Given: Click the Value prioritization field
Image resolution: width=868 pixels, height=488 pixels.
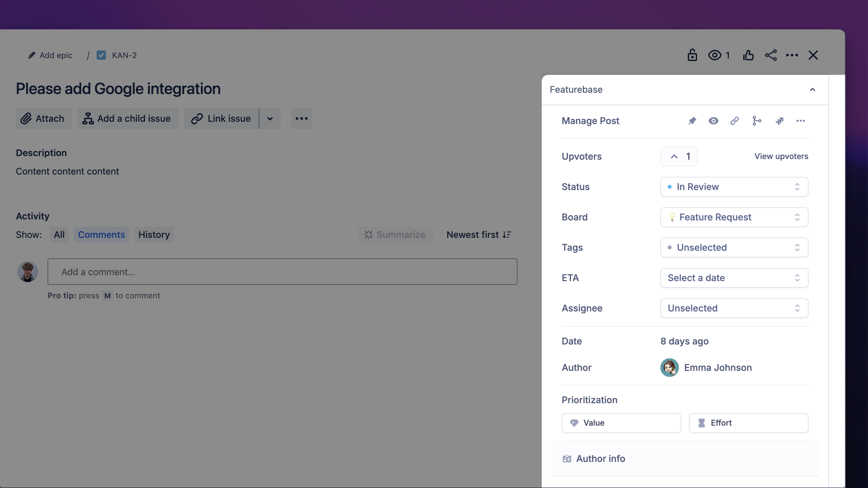Looking at the screenshot, I should coord(621,423).
